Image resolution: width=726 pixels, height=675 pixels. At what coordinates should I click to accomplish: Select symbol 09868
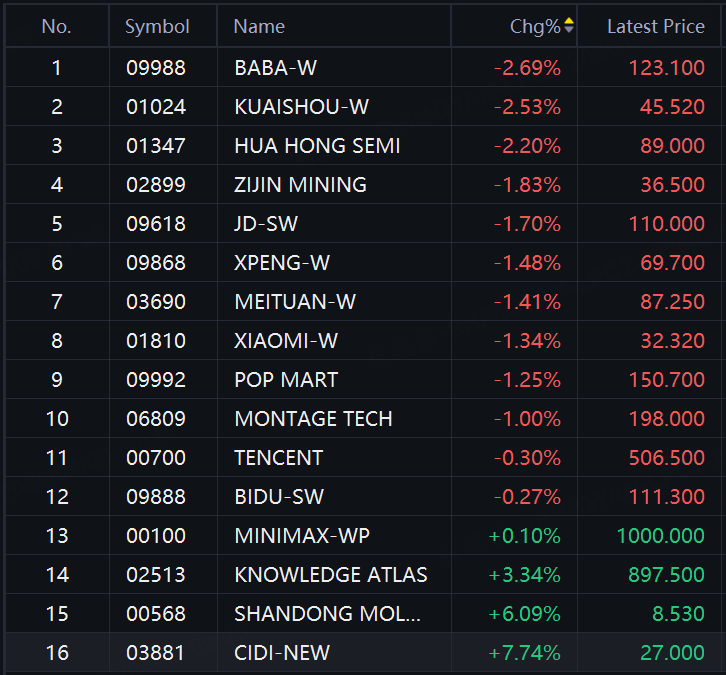coord(156,263)
